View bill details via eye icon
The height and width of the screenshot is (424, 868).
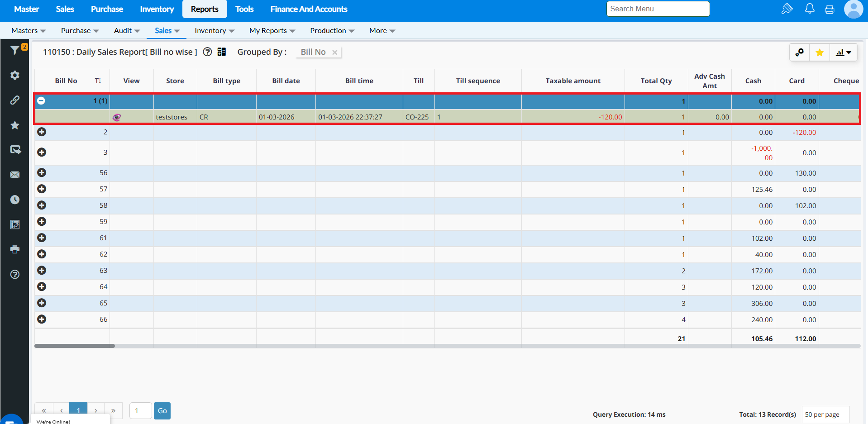[x=117, y=117]
